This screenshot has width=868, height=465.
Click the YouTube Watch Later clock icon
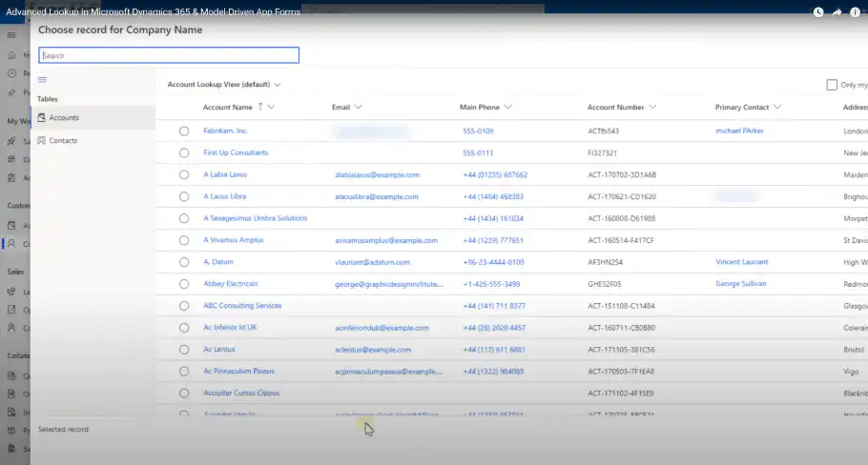(817, 11)
